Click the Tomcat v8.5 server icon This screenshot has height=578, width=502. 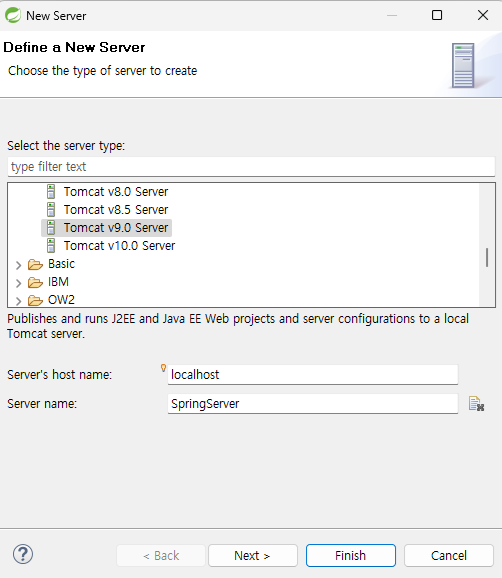click(x=51, y=210)
